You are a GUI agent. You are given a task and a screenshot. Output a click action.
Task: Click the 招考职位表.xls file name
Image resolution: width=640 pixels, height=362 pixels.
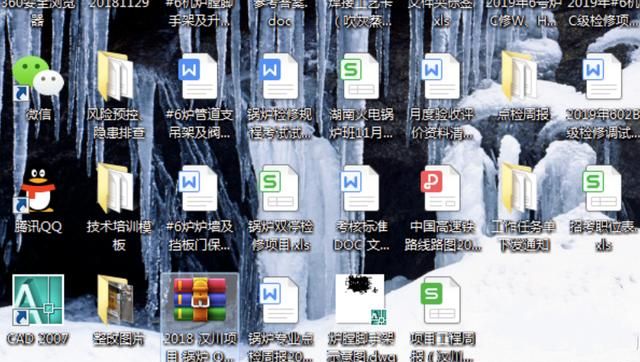[603, 235]
